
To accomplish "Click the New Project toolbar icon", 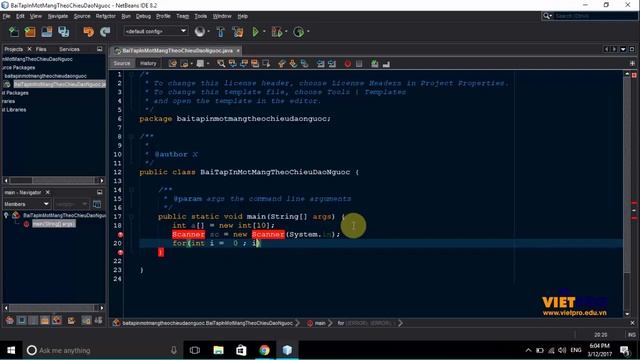I will click(x=30, y=32).
